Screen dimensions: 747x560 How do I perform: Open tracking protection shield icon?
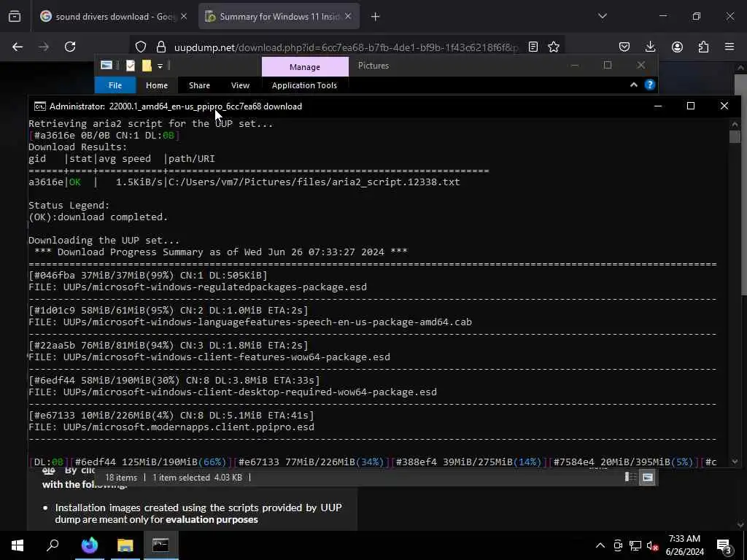(x=141, y=47)
